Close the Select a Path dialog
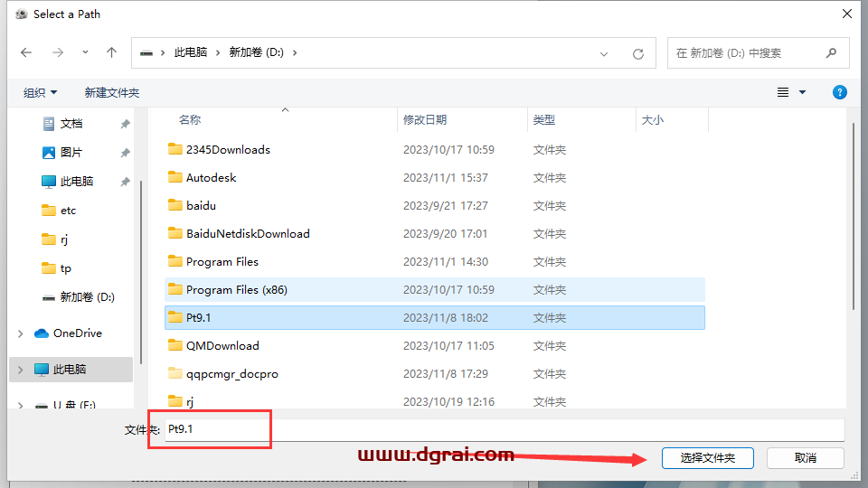 [x=847, y=14]
